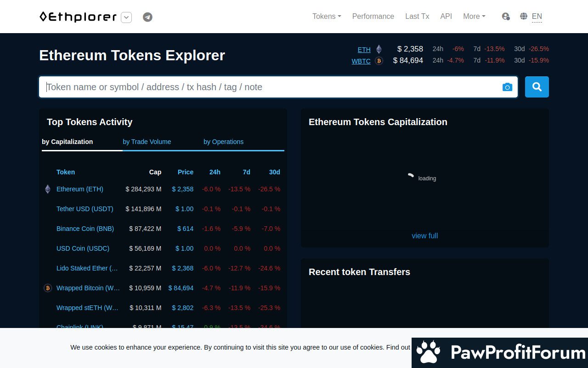
Task: Click the Bitcoin icon beside WBTC price
Action: click(379, 61)
